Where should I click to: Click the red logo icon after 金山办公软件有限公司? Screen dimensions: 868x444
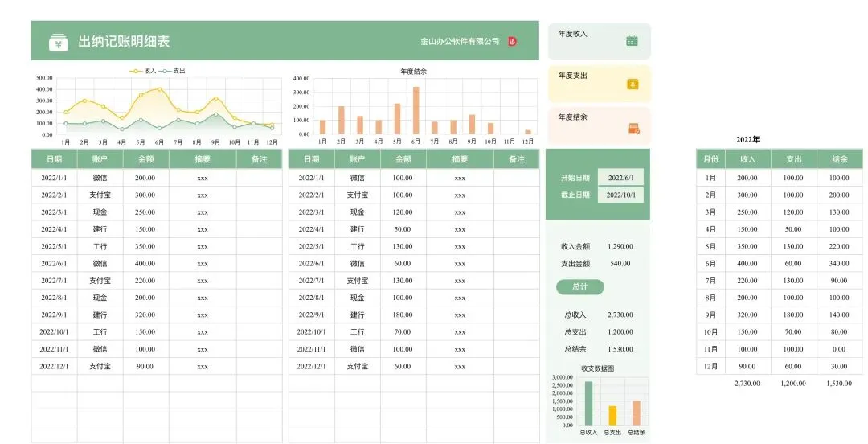click(x=512, y=41)
